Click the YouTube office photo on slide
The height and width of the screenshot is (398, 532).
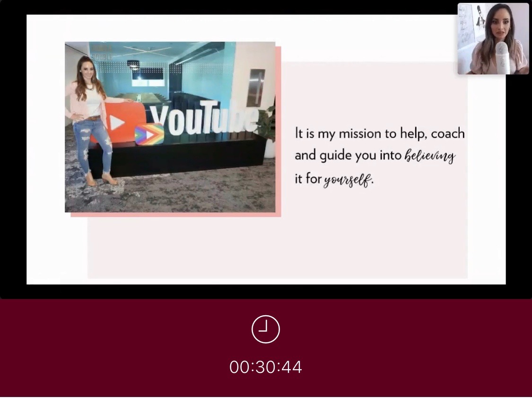170,127
